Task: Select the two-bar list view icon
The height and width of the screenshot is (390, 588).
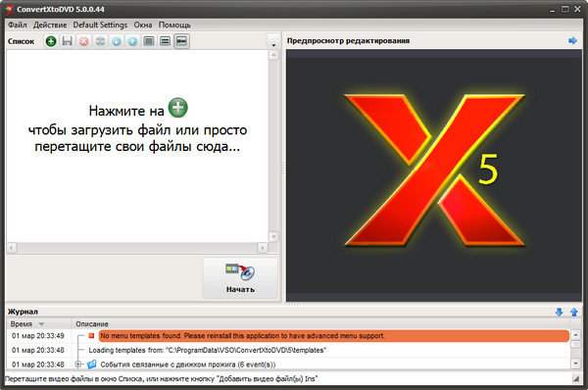Action: click(x=165, y=41)
